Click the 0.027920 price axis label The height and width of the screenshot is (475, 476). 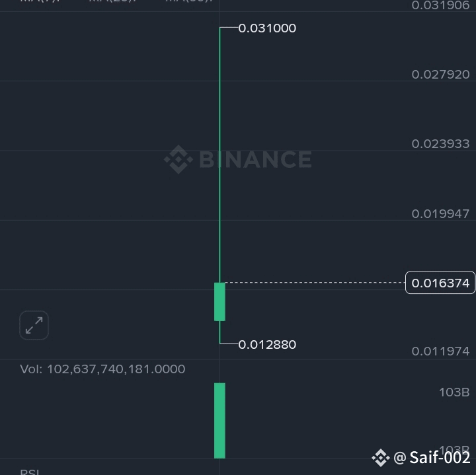440,74
